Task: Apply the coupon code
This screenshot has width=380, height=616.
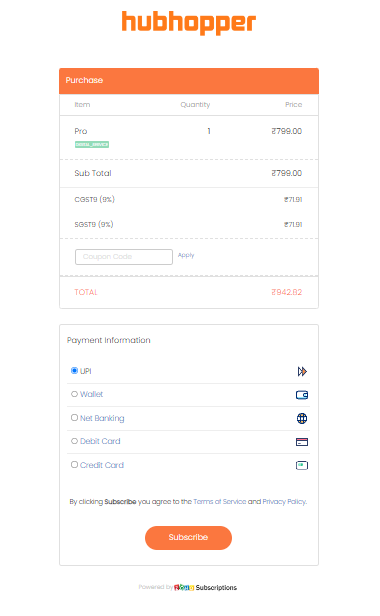Action: pos(186,255)
